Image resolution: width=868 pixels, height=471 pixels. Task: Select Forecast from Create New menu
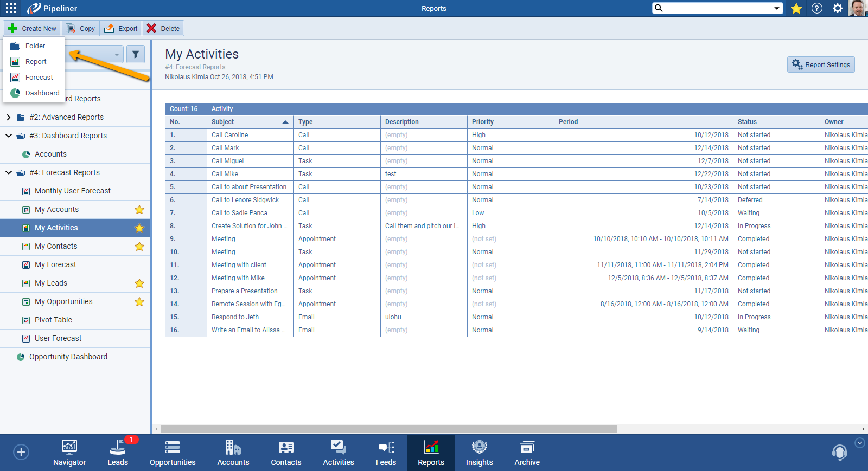[x=39, y=78]
